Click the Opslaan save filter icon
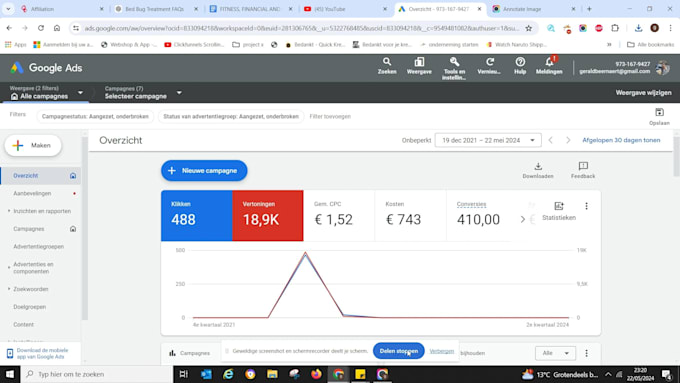680x383 pixels. (659, 116)
